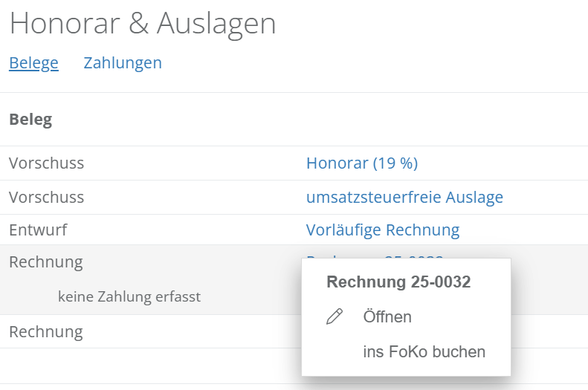Screen dimensions: 588x390
Task: Choose Öffnen in the popup menu
Action: tap(387, 317)
